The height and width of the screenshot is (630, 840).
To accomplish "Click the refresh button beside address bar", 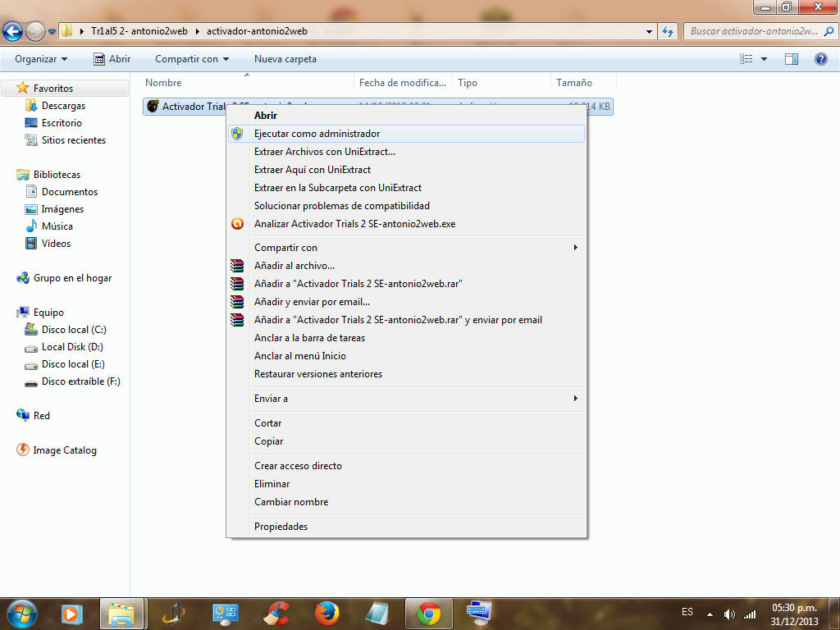I will [669, 32].
